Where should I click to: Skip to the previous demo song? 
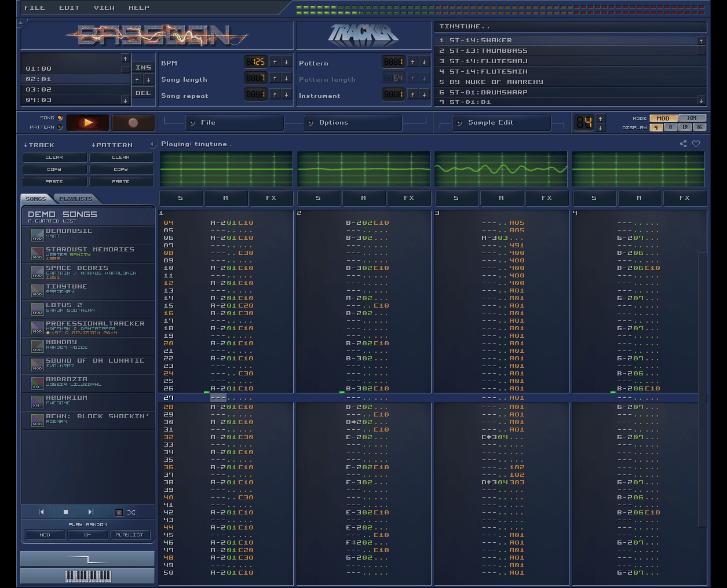(x=41, y=512)
